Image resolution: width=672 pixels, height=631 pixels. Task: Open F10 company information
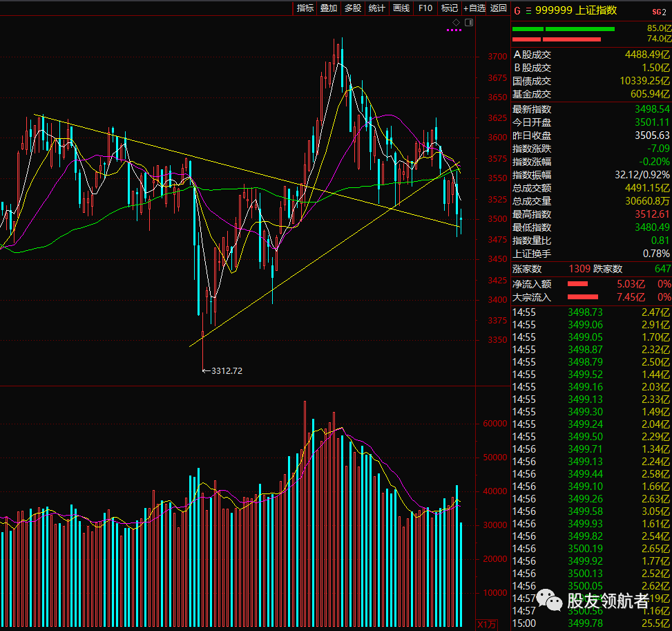(x=425, y=8)
